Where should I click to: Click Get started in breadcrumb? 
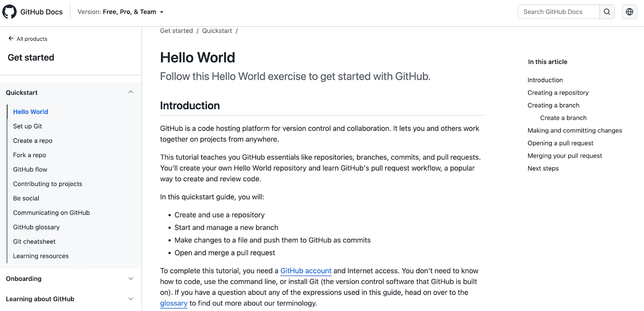tap(176, 31)
